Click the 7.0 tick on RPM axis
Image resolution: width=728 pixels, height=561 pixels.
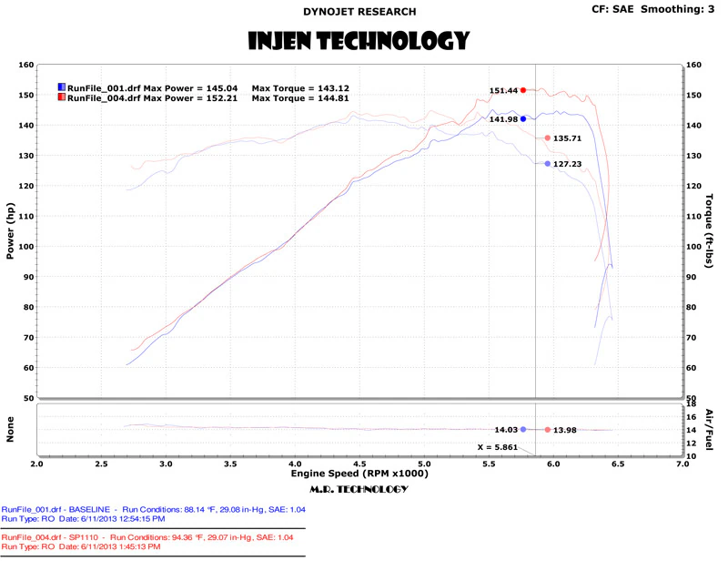point(682,464)
